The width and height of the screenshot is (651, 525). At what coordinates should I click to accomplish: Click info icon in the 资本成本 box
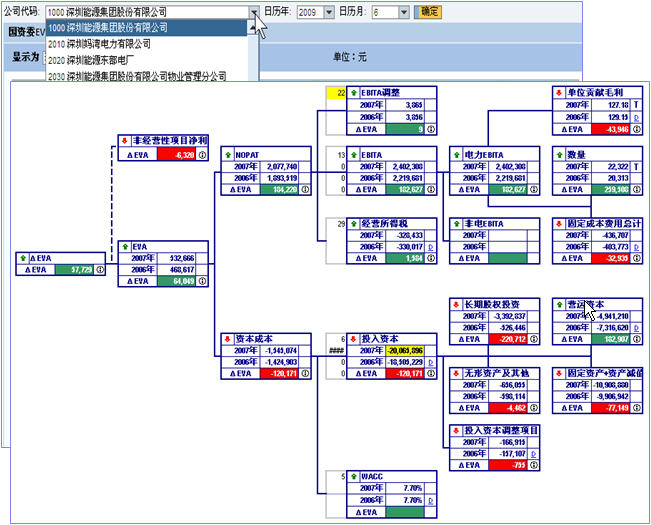pos(305,374)
